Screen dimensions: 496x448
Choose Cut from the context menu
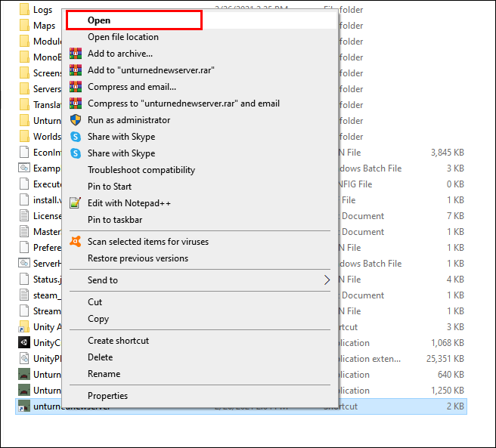[95, 302]
